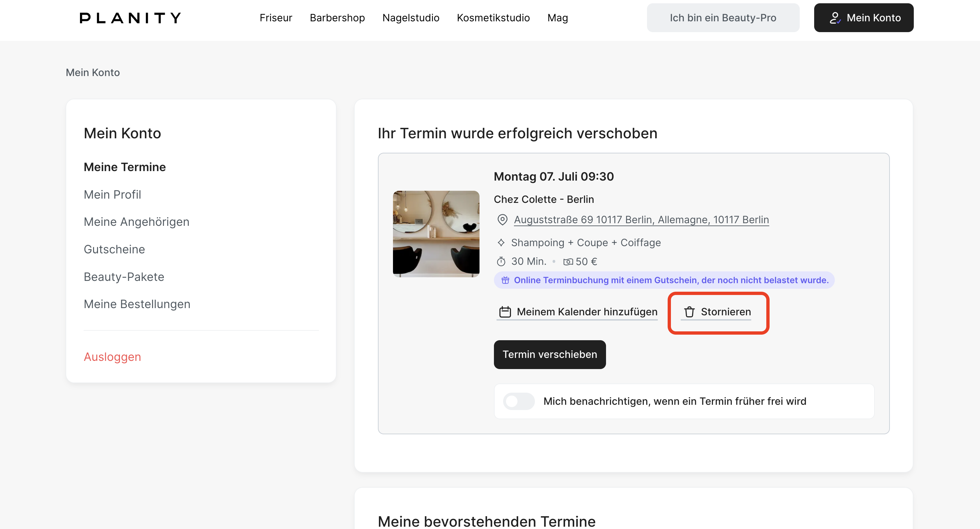Select Meine Termine in sidebar
The width and height of the screenshot is (980, 529).
(x=125, y=167)
